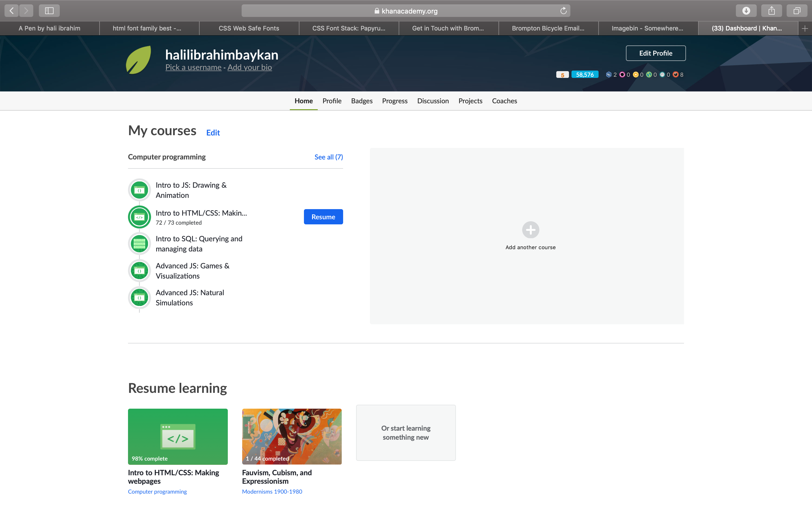Open Intro to JS: Drawing & Animation
The height and width of the screenshot is (508, 812).
[191, 190]
